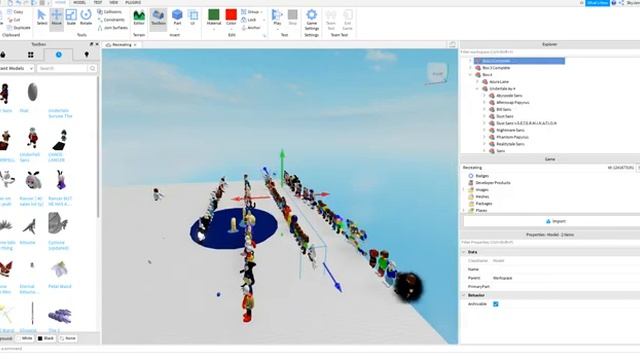Open Badges in Game panel
640x360 pixels.
(482, 176)
